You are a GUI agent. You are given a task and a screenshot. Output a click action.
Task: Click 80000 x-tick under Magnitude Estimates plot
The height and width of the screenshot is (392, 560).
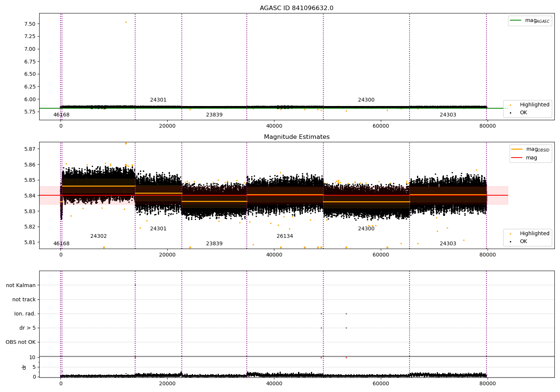click(x=488, y=255)
